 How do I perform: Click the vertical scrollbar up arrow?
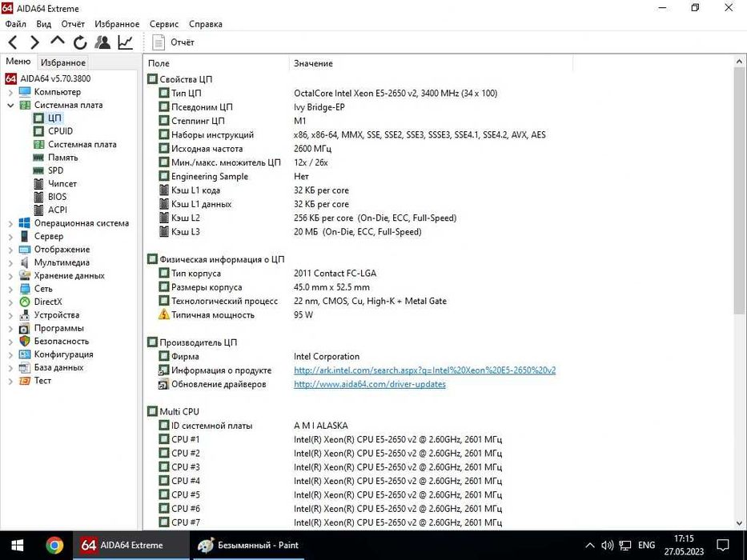tap(739, 62)
